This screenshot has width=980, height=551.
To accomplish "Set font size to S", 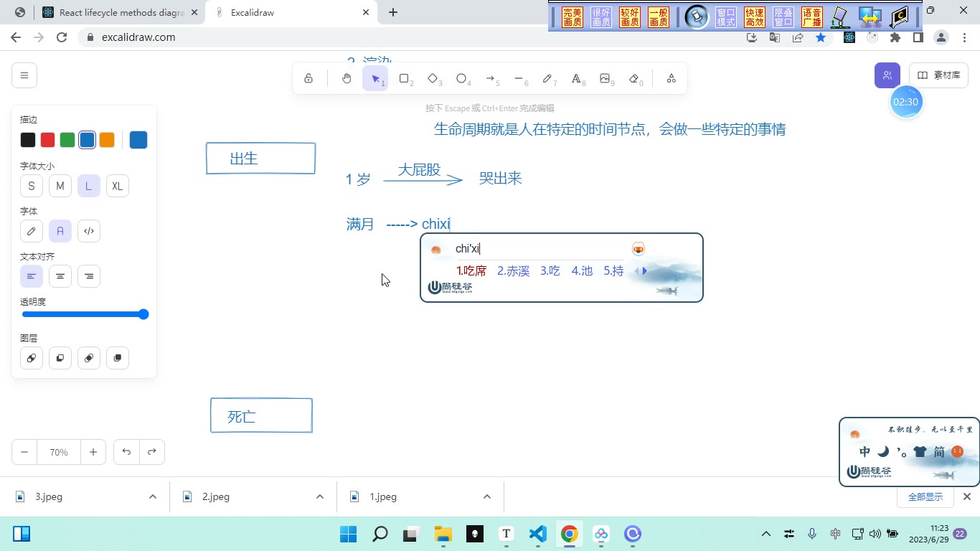I will (x=32, y=186).
